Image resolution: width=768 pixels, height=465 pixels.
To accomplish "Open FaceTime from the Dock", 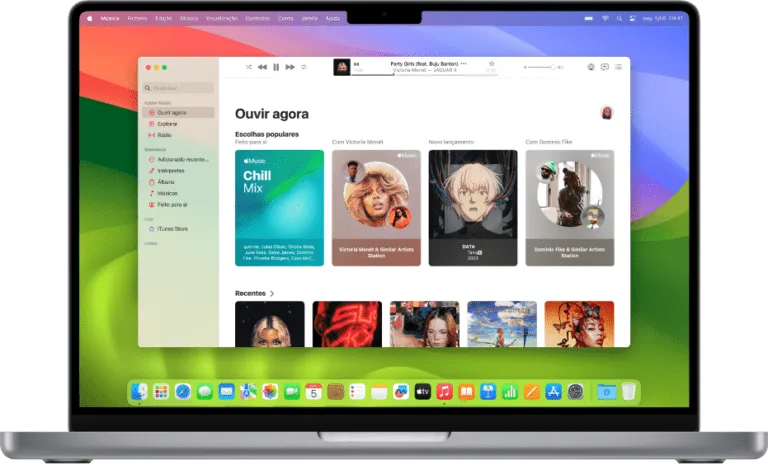I will 292,392.
